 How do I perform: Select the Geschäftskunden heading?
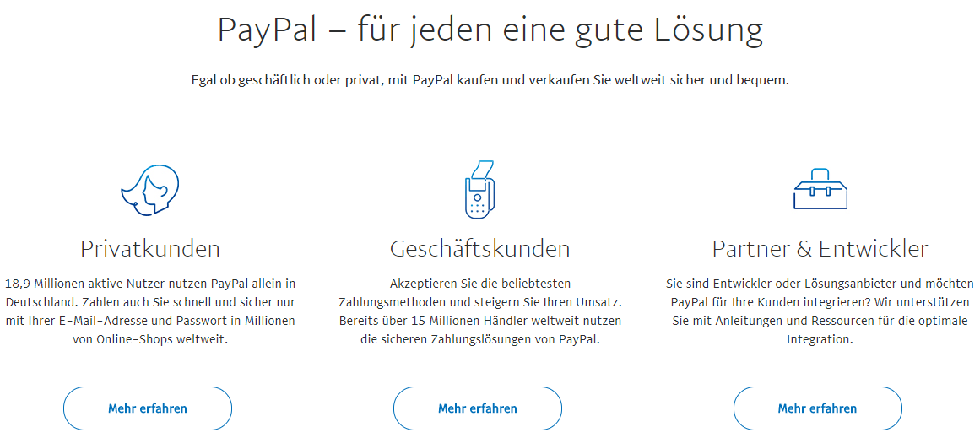(x=479, y=248)
